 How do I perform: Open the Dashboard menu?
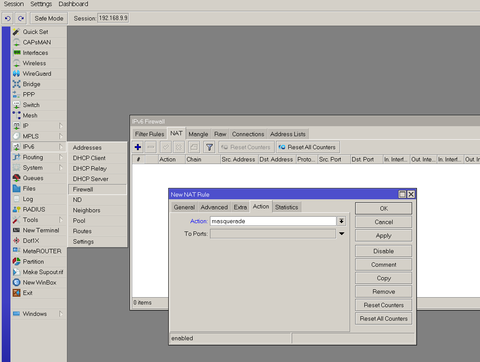[x=73, y=4]
